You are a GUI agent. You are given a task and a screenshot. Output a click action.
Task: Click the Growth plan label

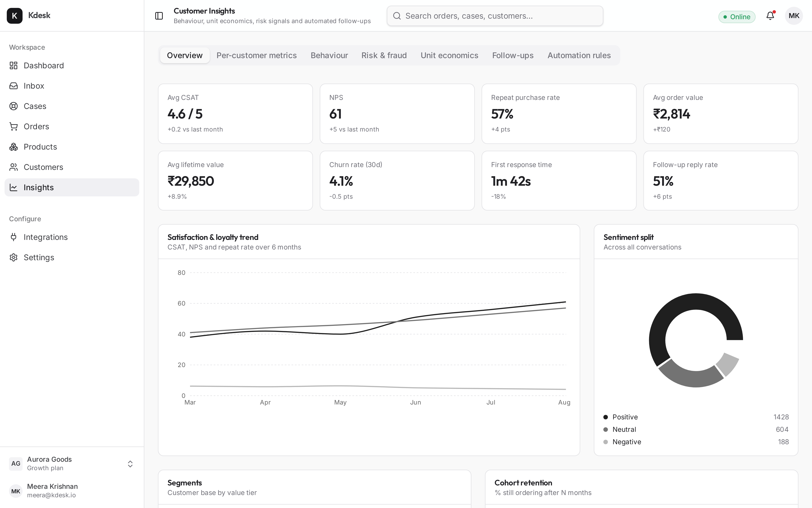point(45,468)
